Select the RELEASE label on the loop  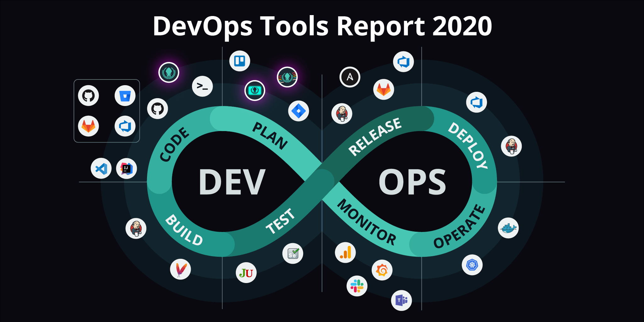pos(375,136)
